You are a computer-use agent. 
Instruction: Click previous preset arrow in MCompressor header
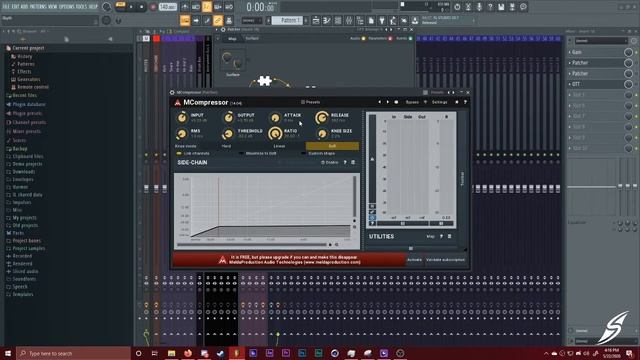(x=380, y=102)
